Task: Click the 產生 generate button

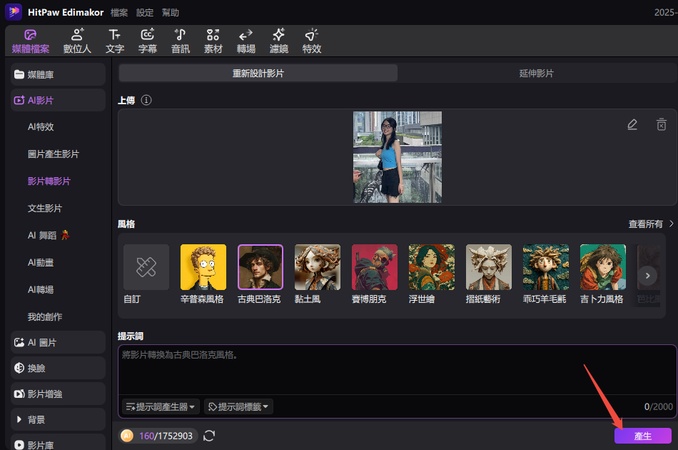Action: 642,436
